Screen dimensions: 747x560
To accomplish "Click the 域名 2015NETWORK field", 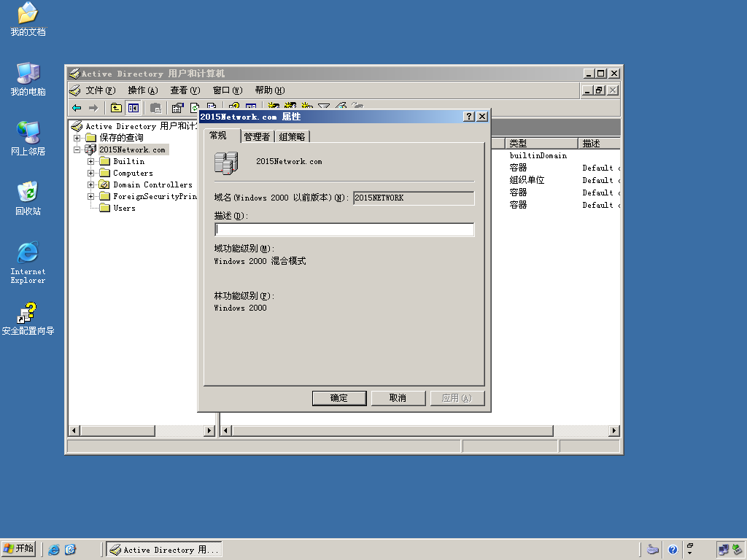I will (x=414, y=198).
